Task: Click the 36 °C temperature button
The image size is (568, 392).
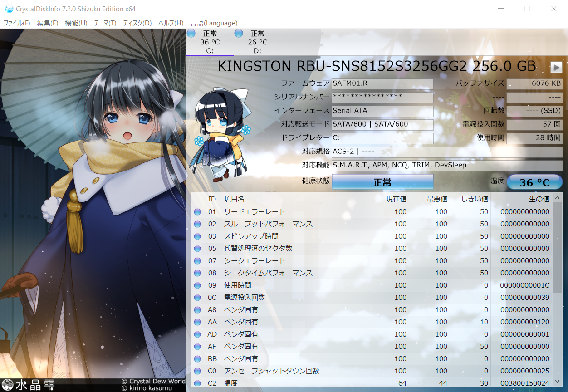Action: (x=534, y=182)
